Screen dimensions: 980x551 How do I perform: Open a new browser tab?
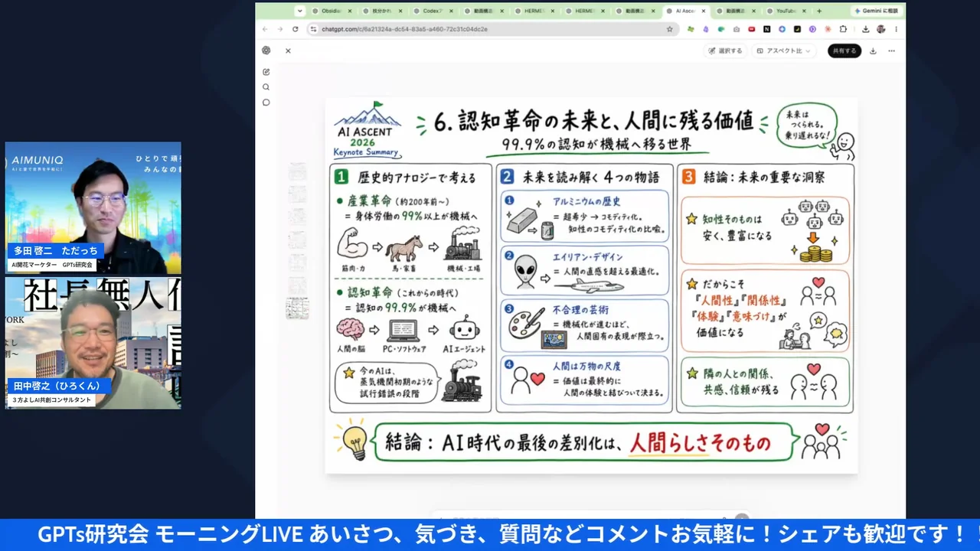tap(819, 11)
